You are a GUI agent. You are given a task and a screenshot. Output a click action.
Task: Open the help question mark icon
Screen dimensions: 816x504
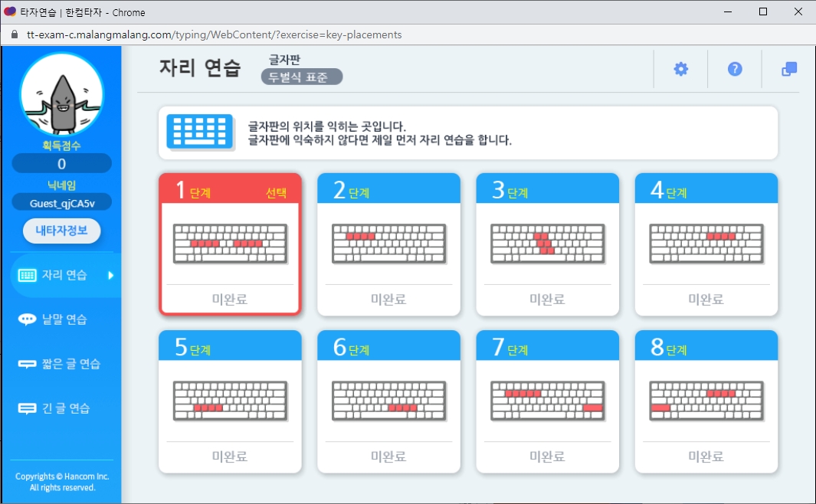pyautogui.click(x=734, y=68)
